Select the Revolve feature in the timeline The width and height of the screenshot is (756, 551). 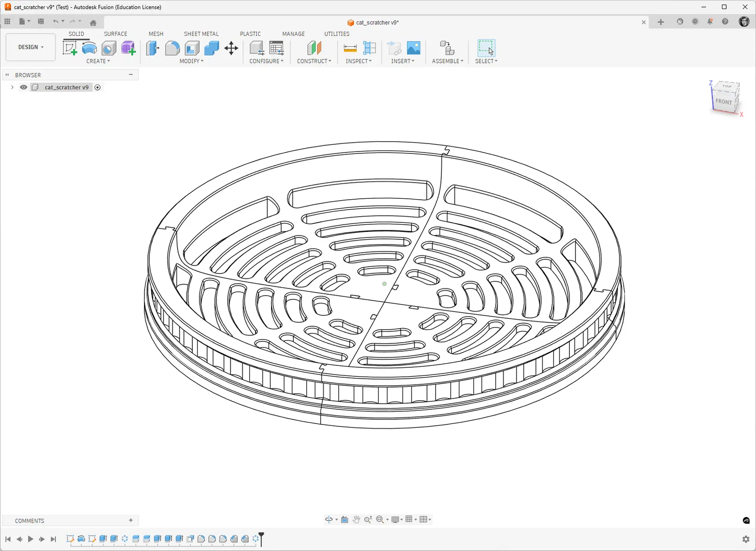pos(81,539)
